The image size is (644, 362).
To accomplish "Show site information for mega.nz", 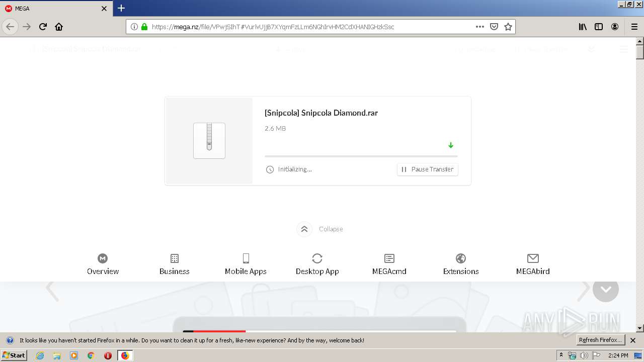I will pyautogui.click(x=134, y=27).
